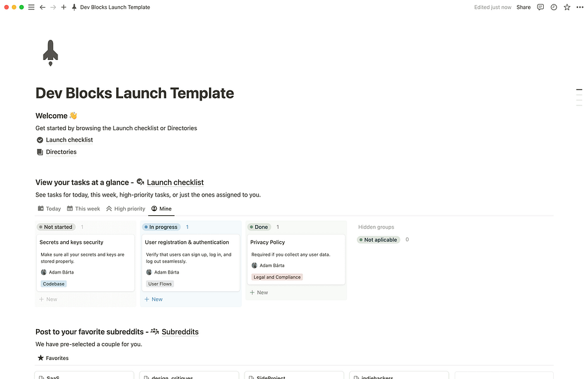Open the Privacy Policy card
The image size is (588, 379).
[x=296, y=260]
